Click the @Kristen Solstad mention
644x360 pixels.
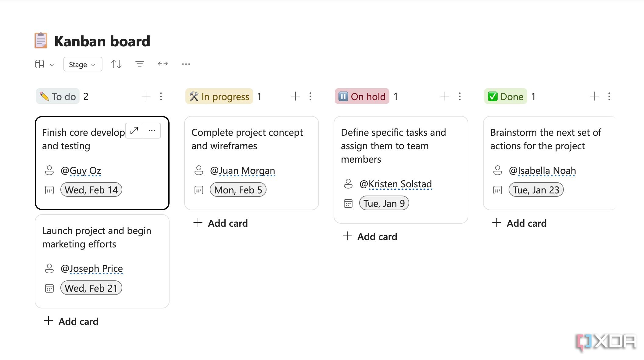click(x=395, y=184)
